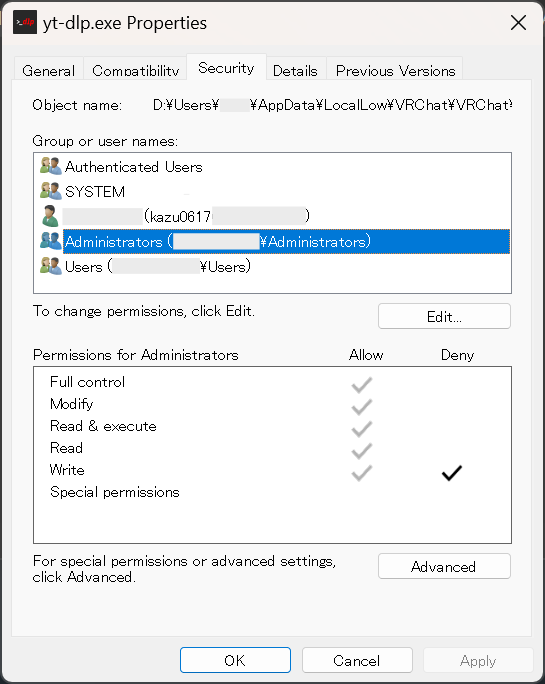Viewport: 545px width, 684px height.
Task: Click the Users group icon
Action: click(x=51, y=266)
